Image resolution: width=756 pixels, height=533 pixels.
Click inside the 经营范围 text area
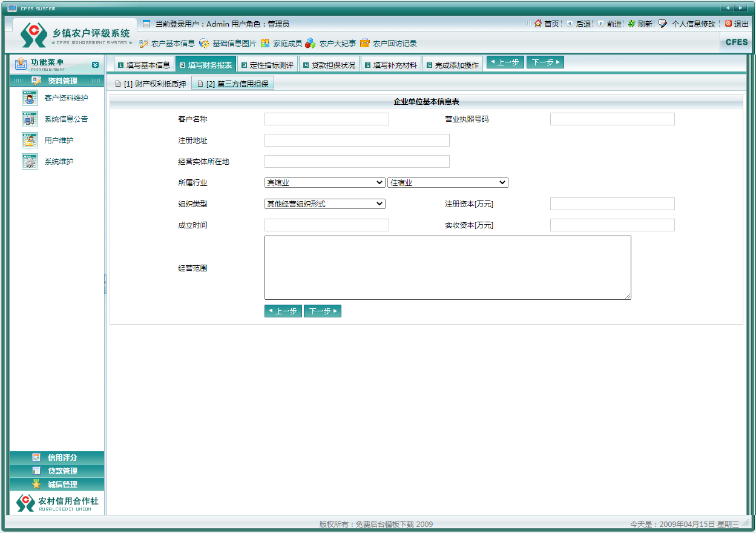tap(447, 267)
